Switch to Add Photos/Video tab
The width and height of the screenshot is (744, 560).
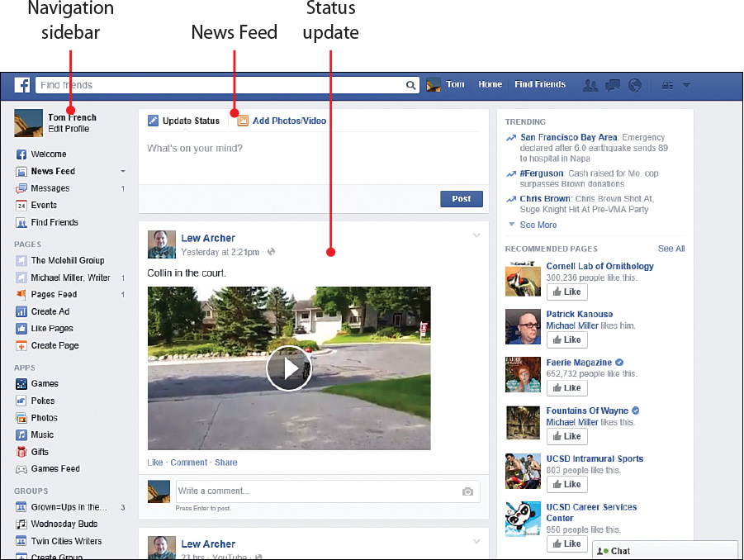tap(288, 121)
